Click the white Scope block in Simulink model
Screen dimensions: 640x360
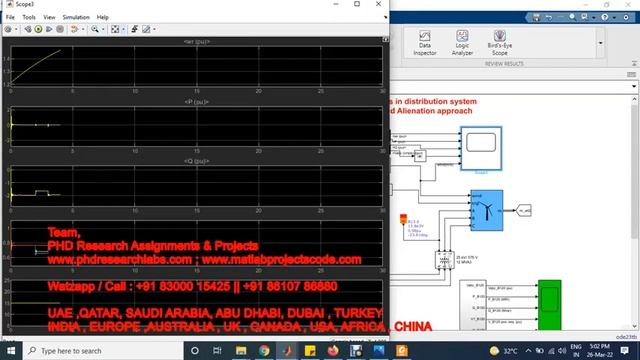pyautogui.click(x=481, y=148)
